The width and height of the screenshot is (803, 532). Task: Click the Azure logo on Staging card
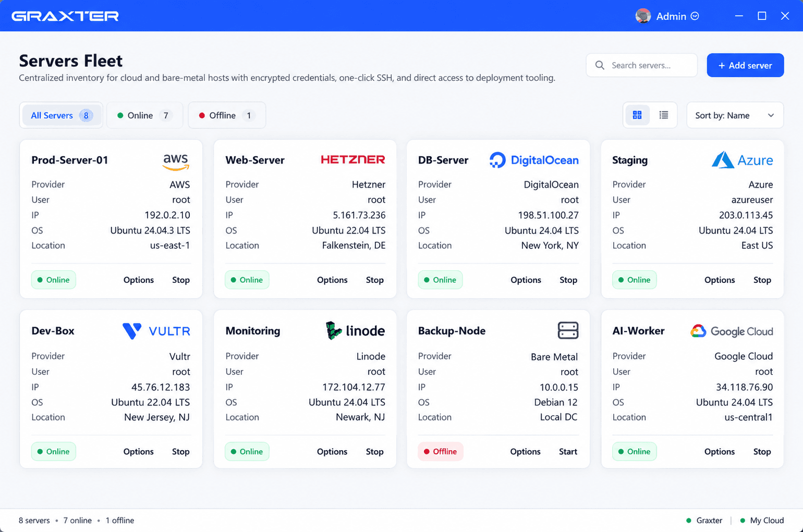tap(742, 160)
